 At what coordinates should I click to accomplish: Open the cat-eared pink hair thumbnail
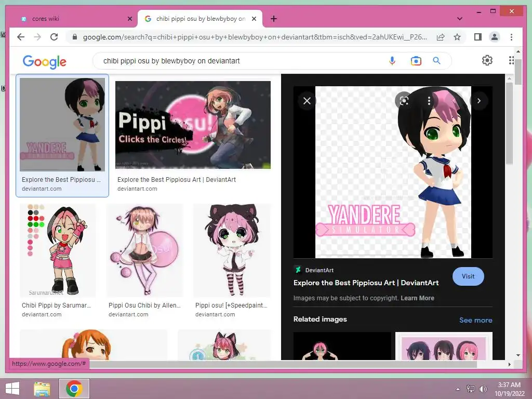(x=224, y=344)
